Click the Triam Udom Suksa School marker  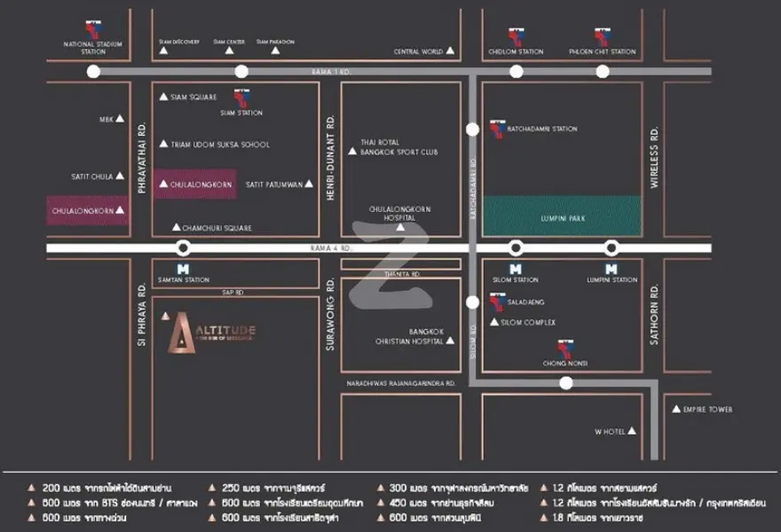pos(163,144)
